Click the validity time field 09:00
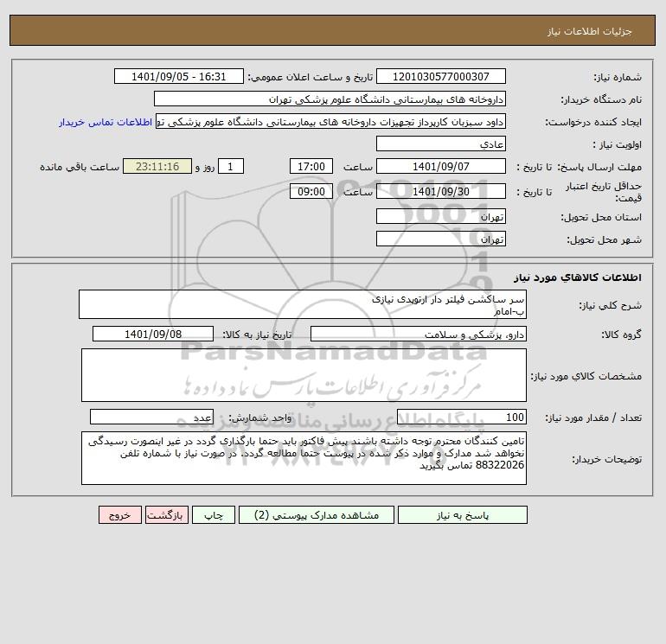Image resolution: width=666 pixels, height=644 pixels. (311, 191)
